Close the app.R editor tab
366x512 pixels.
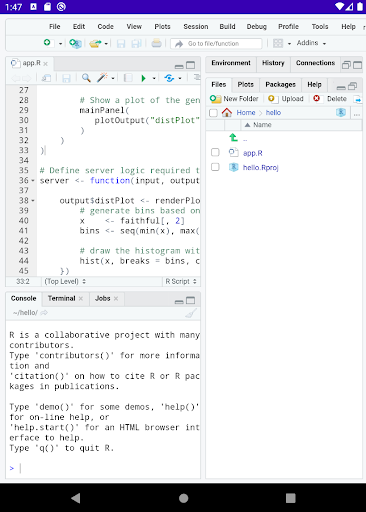(46, 64)
